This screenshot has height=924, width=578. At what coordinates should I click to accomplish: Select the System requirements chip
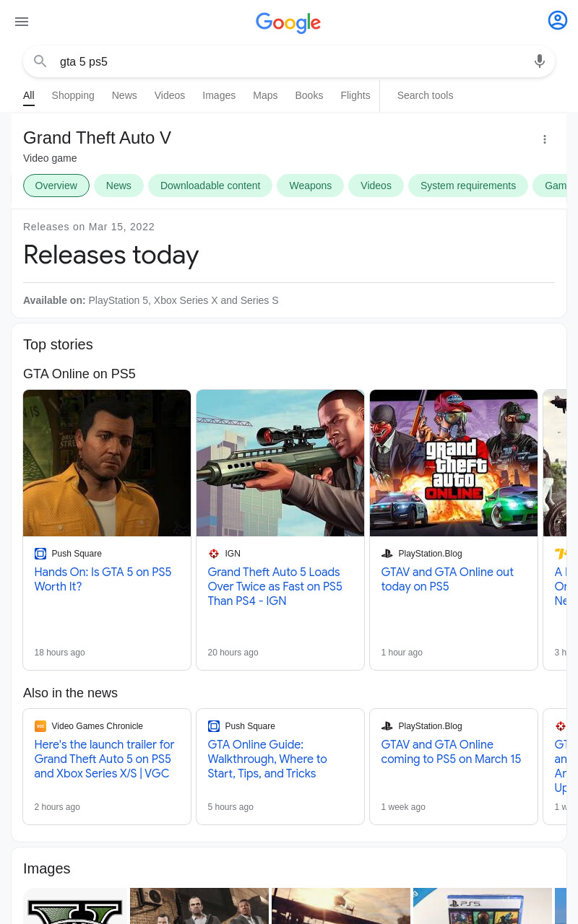(x=468, y=186)
